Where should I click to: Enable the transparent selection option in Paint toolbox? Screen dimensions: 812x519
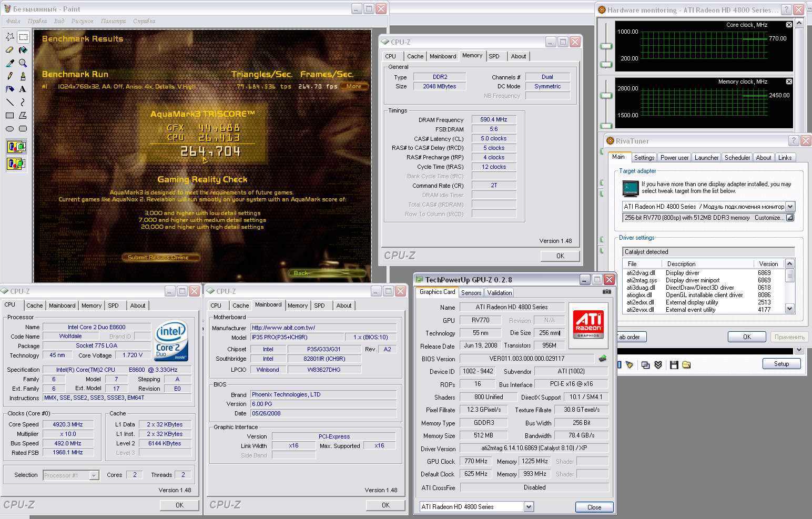[x=16, y=164]
